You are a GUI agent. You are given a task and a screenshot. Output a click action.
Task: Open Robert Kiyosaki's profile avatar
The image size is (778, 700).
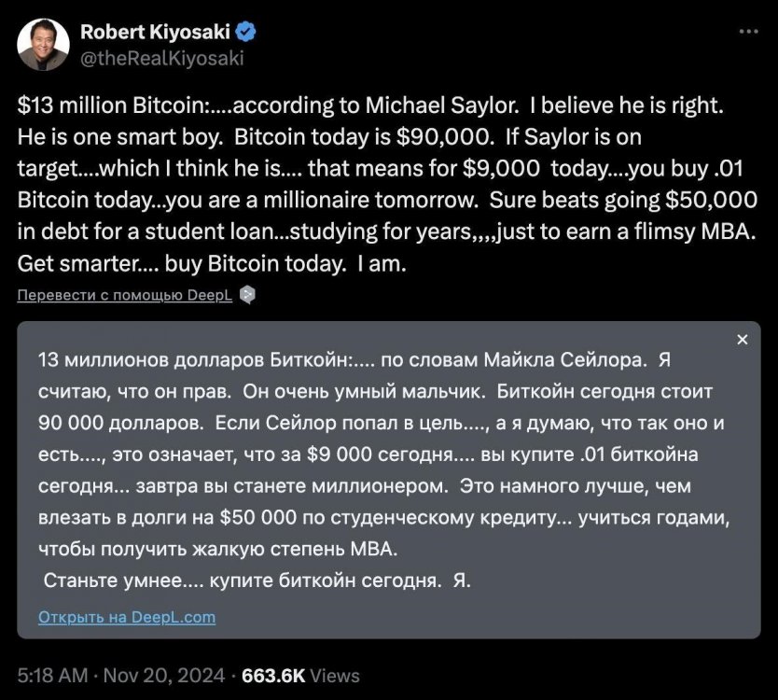44,43
